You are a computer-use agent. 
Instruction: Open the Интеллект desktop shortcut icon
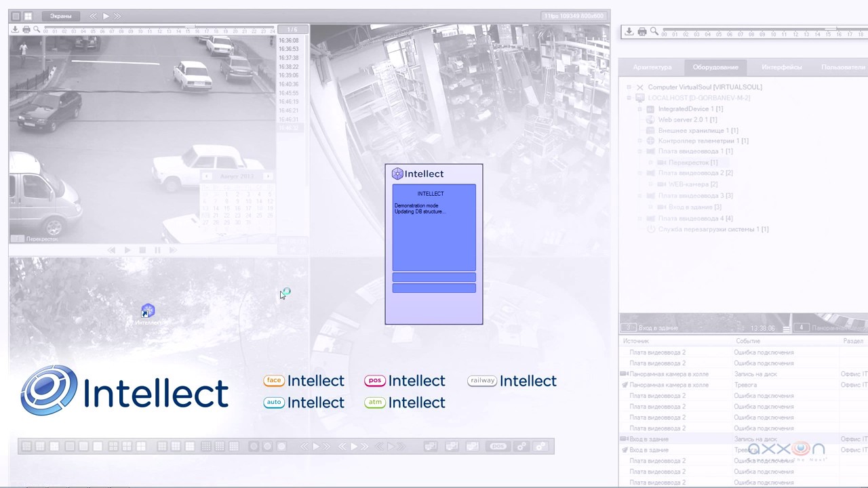coord(148,314)
